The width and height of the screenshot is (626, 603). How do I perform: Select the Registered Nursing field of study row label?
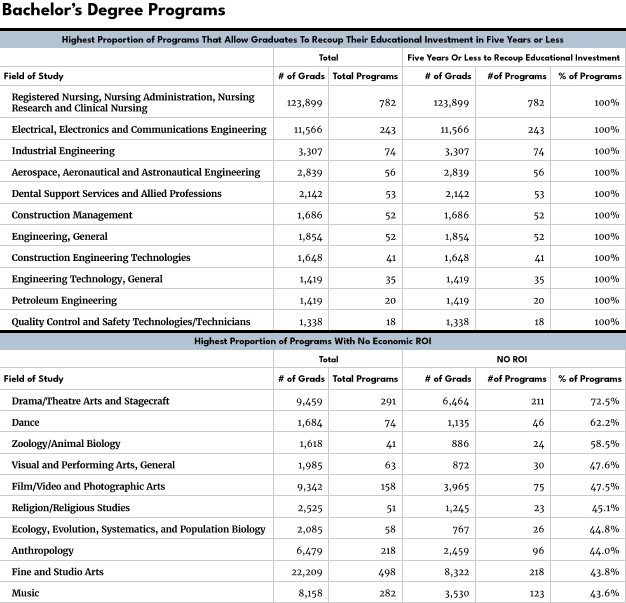[133, 102]
